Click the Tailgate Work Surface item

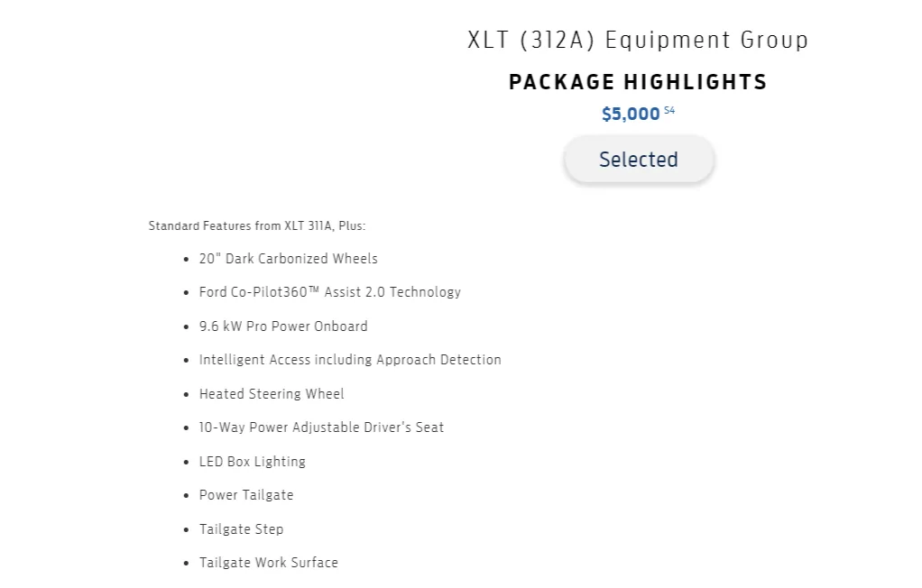(269, 563)
